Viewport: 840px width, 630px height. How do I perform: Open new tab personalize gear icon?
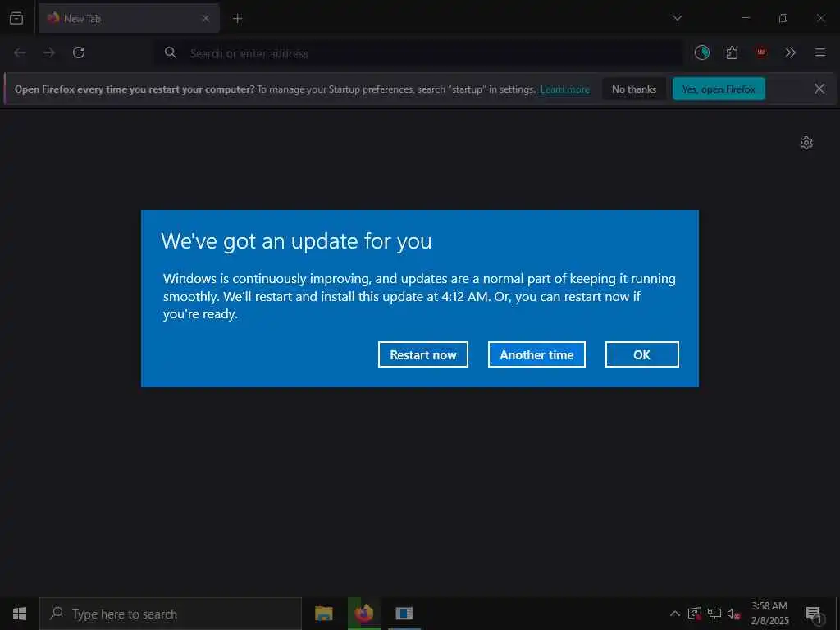(x=806, y=143)
